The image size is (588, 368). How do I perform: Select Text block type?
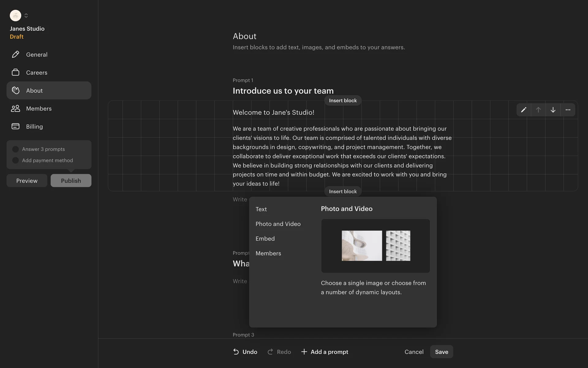[x=261, y=209]
